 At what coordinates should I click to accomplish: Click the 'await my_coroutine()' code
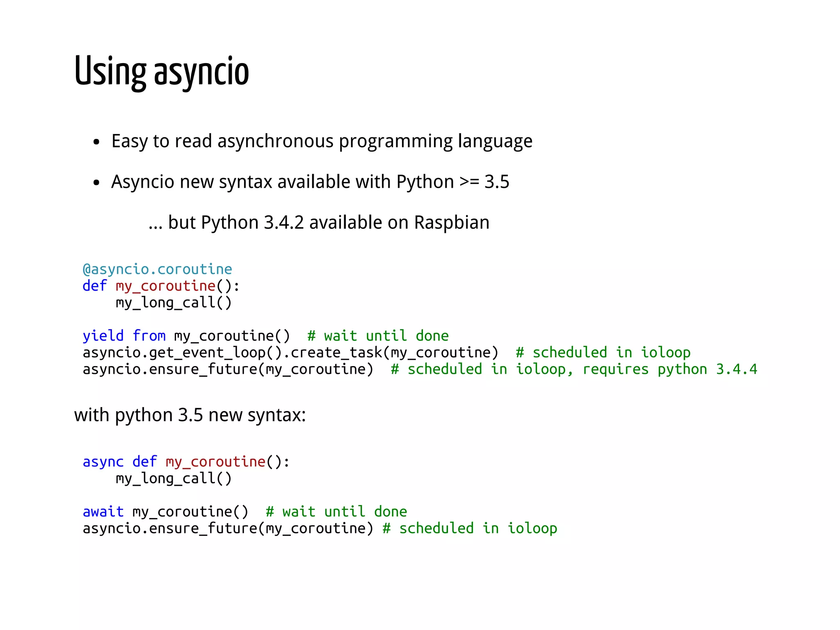click(166, 512)
